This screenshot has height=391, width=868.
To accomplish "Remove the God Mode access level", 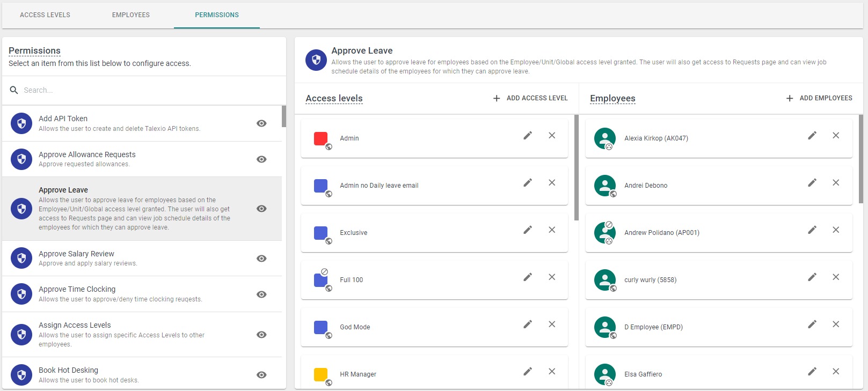I will (x=552, y=324).
